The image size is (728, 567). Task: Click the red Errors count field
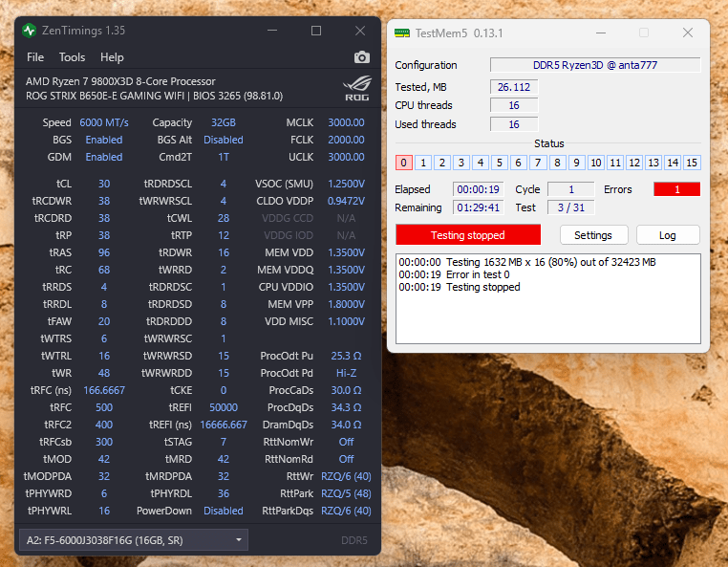coord(677,189)
